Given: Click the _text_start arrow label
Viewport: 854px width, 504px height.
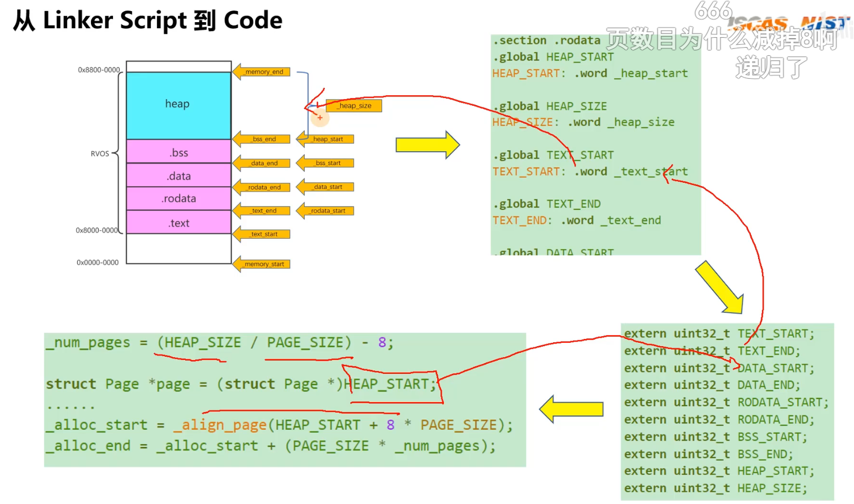Looking at the screenshot, I should point(262,234).
